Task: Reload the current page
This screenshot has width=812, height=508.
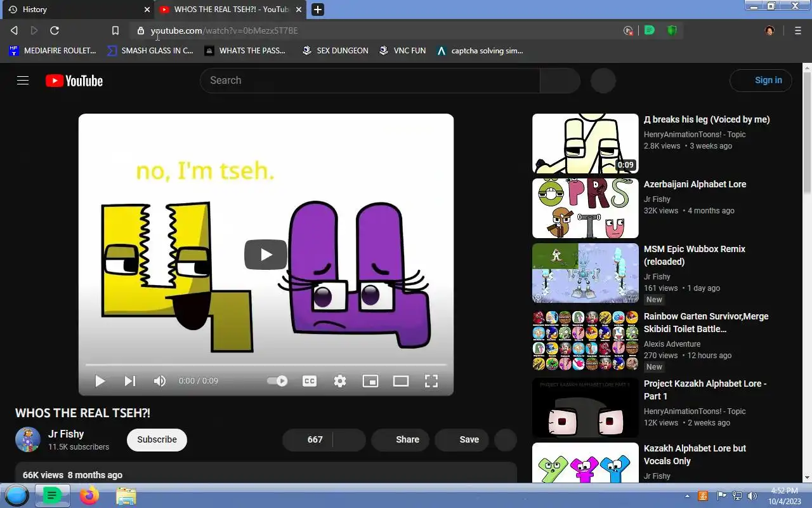Action: click(x=55, y=30)
